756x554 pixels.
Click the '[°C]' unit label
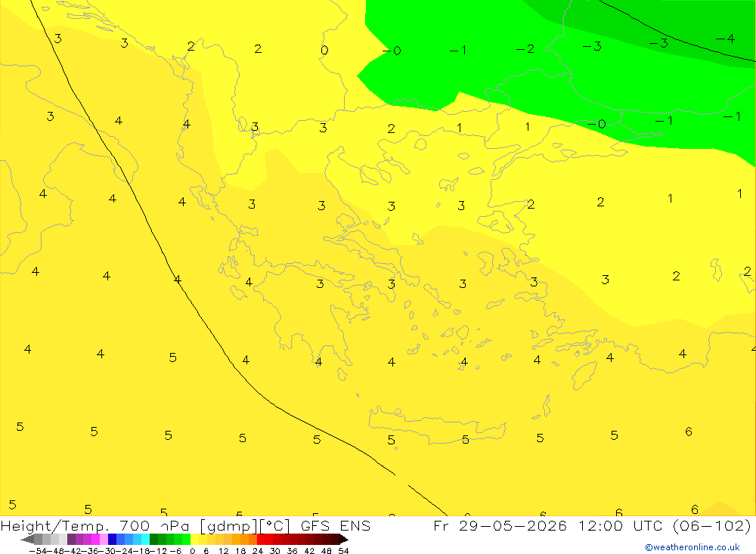274,525
